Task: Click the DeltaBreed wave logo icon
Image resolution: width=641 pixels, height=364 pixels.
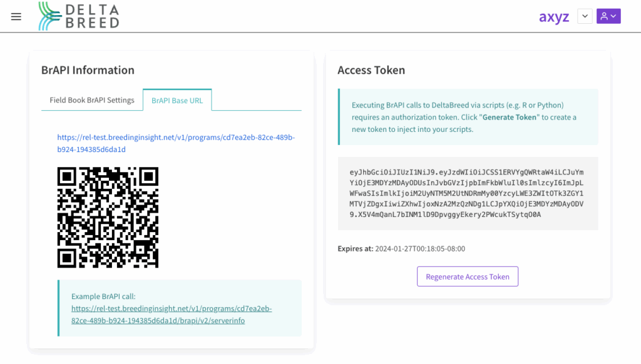Action: coord(50,16)
